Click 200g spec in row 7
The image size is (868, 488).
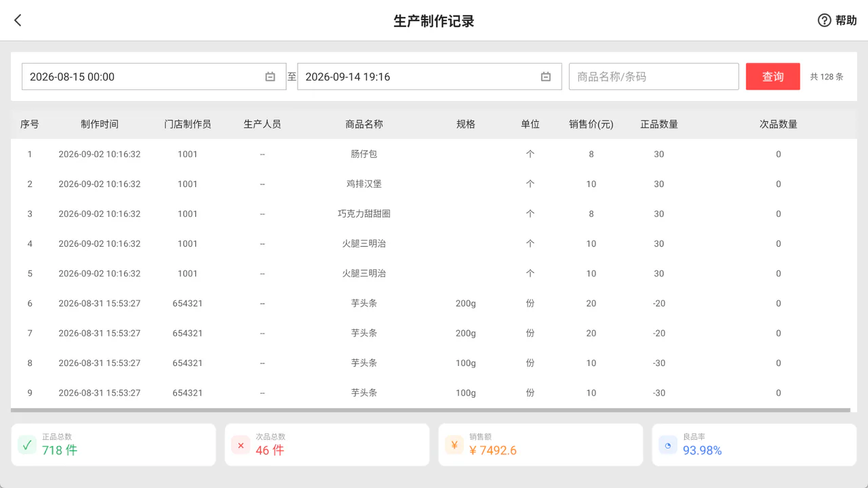point(466,333)
